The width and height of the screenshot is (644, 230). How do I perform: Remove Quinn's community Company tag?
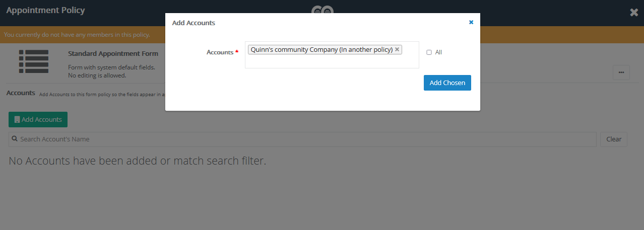coord(397,49)
